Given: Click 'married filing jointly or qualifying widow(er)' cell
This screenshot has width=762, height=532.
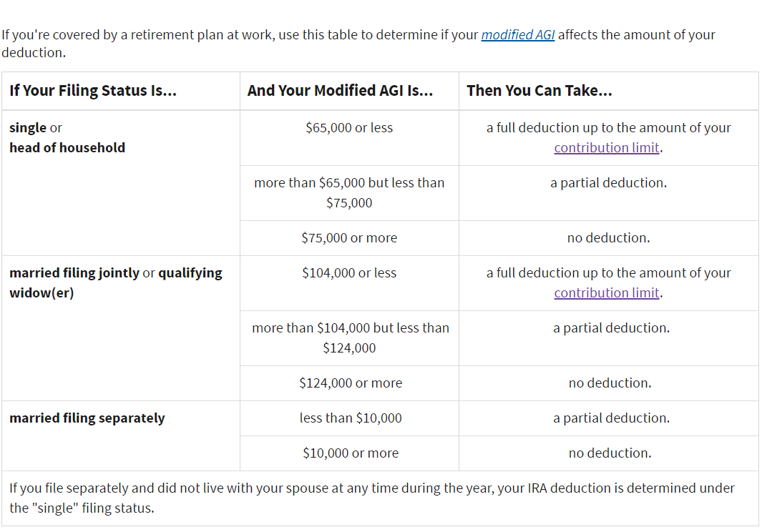Looking at the screenshot, I should (x=120, y=328).
